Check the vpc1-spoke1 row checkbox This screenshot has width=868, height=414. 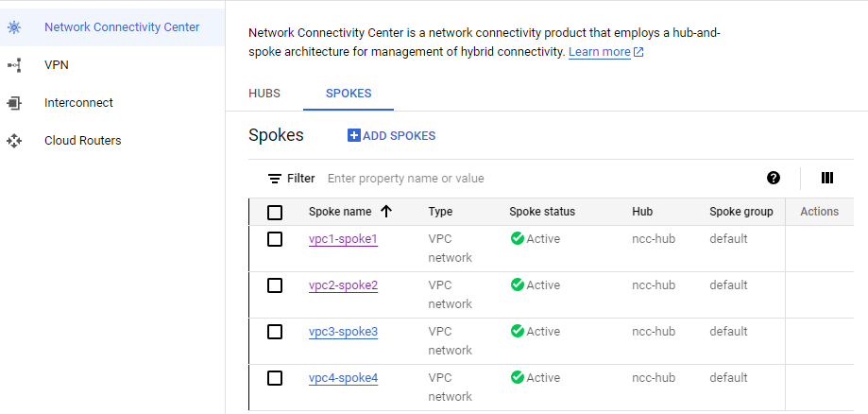pos(275,239)
